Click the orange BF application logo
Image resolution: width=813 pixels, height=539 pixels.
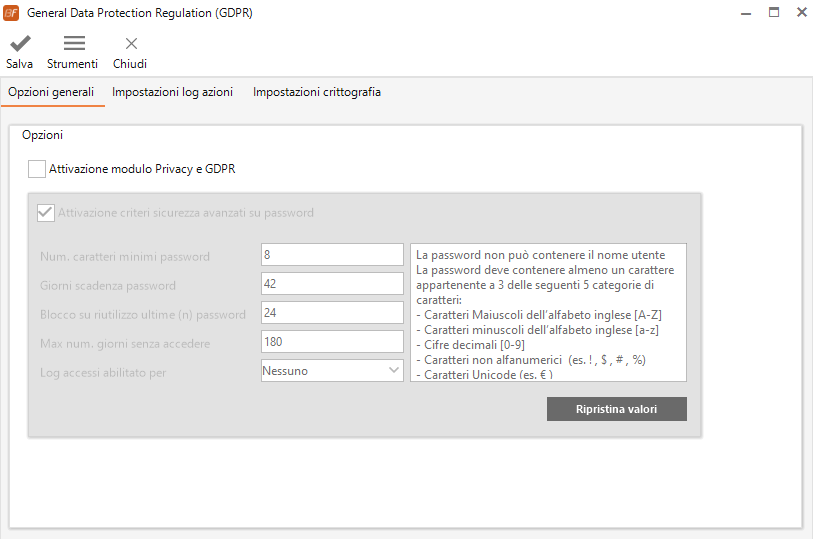tap(11, 13)
